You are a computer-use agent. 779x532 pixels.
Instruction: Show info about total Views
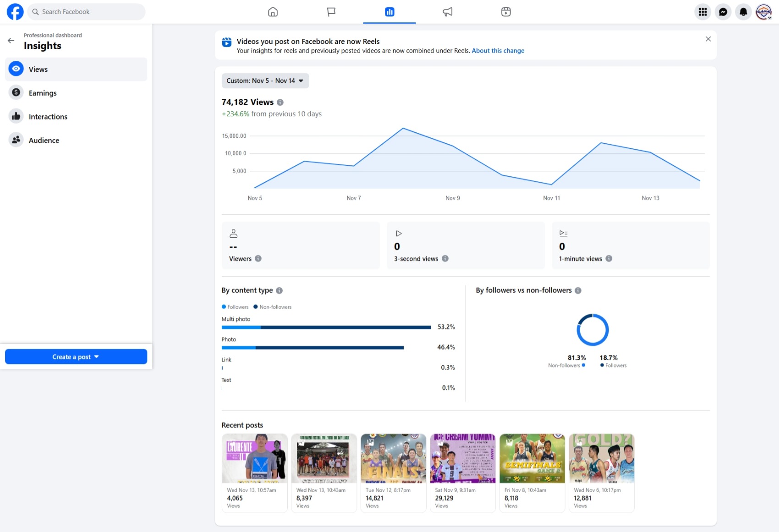pos(280,103)
